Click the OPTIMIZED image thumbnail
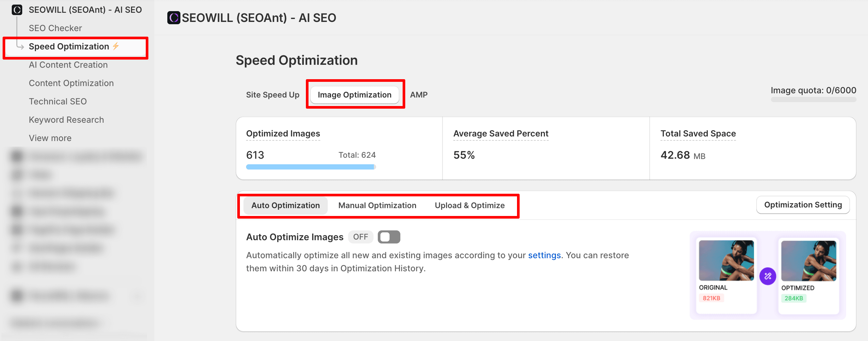Screen dimensions: 868x341 808,260
